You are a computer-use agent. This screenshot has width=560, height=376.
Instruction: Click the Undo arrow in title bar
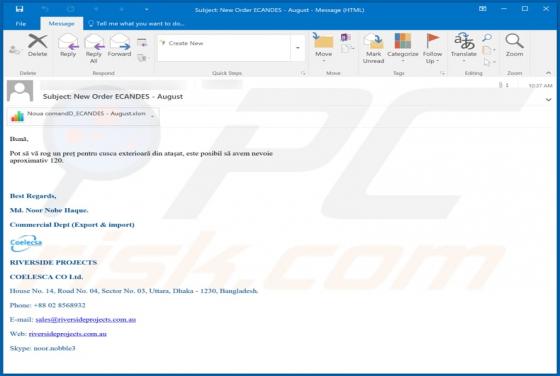click(x=45, y=9)
